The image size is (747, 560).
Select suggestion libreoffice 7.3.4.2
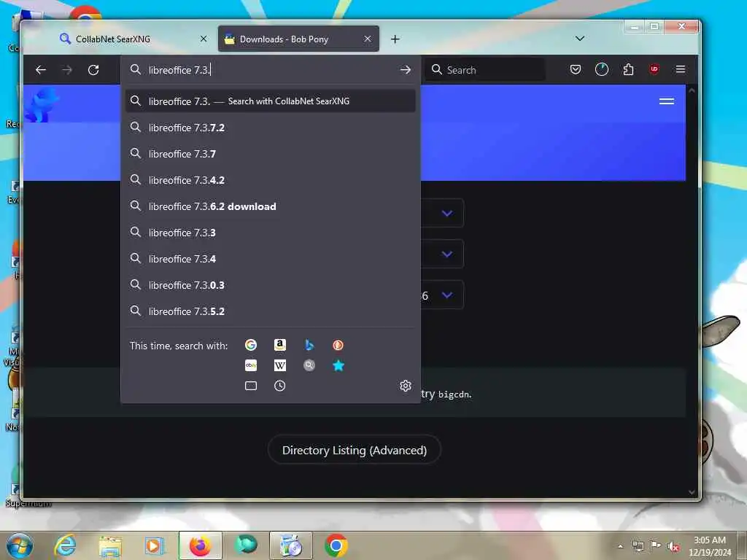tap(270, 180)
